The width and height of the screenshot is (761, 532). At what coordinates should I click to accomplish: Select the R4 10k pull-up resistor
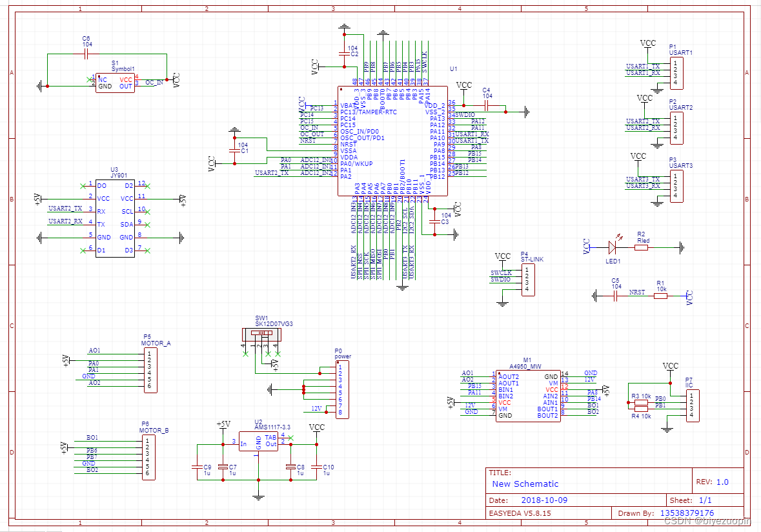641,409
